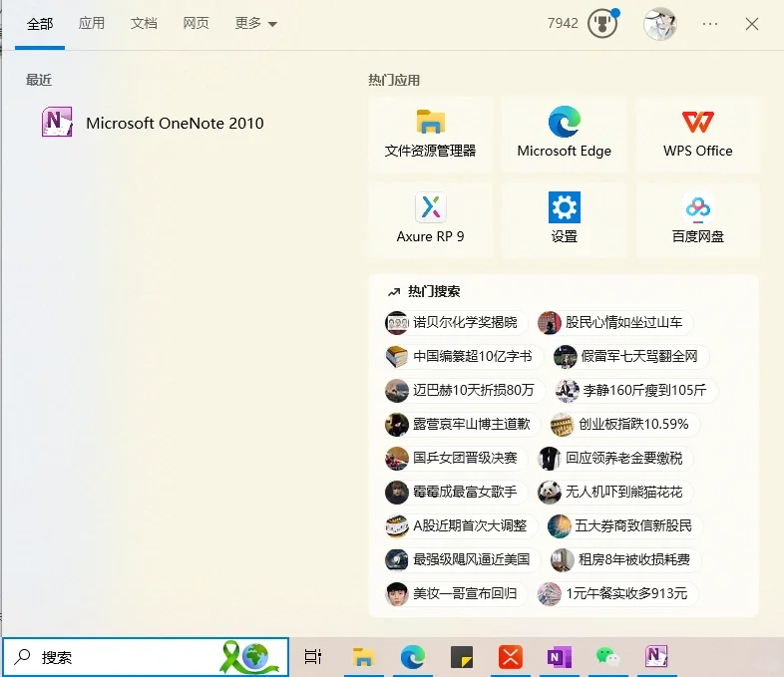Screen dimensions: 784x677
Task: Open the 霉霉成最富女歌手 trending search
Action: (456, 493)
